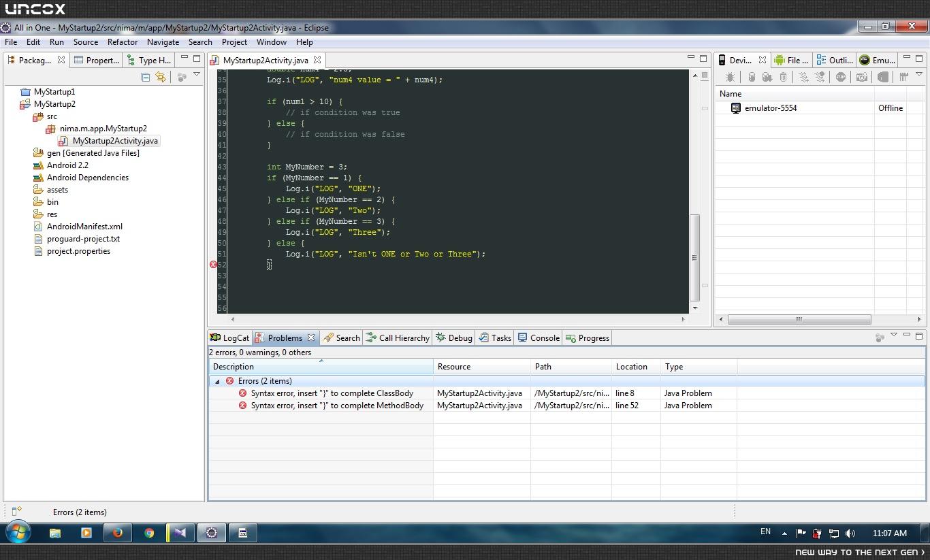Click Update Threads icon in Devices toolbar

pyautogui.click(x=804, y=78)
